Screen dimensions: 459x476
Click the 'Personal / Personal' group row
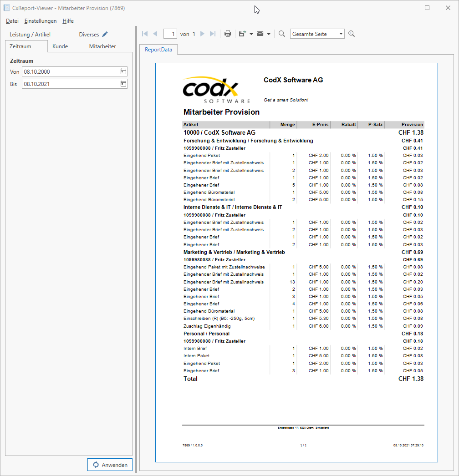[x=303, y=333]
